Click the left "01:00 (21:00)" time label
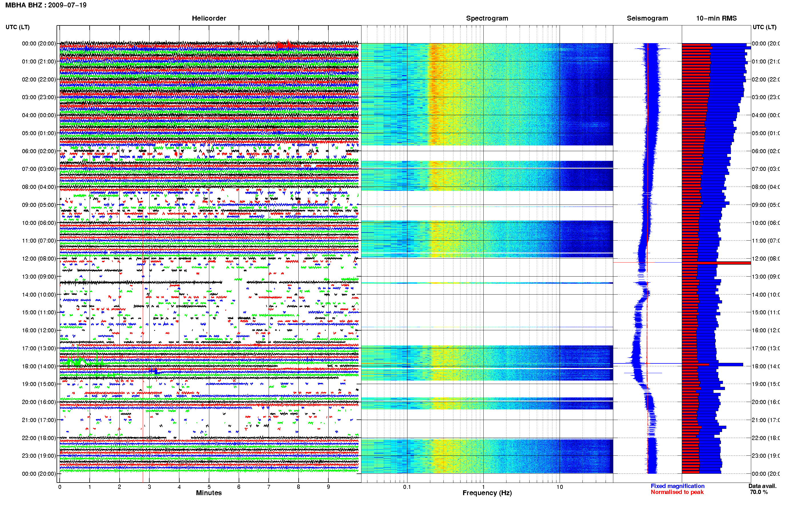 pos(39,61)
